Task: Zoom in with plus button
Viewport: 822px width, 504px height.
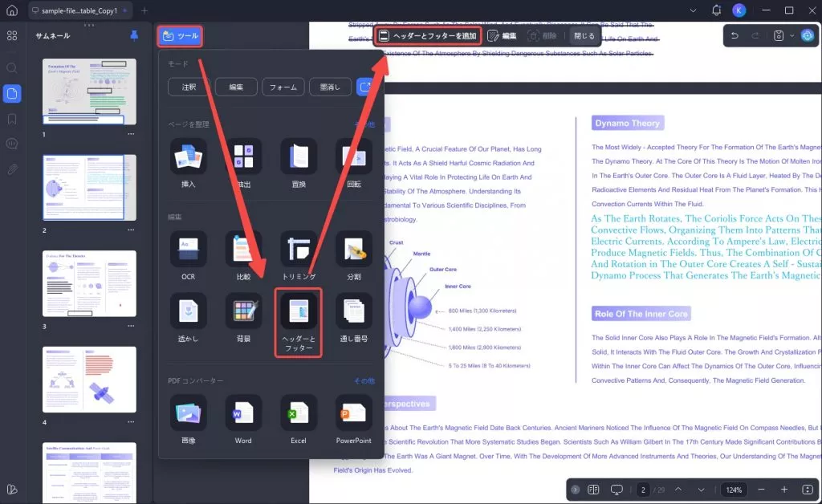Action: point(784,490)
